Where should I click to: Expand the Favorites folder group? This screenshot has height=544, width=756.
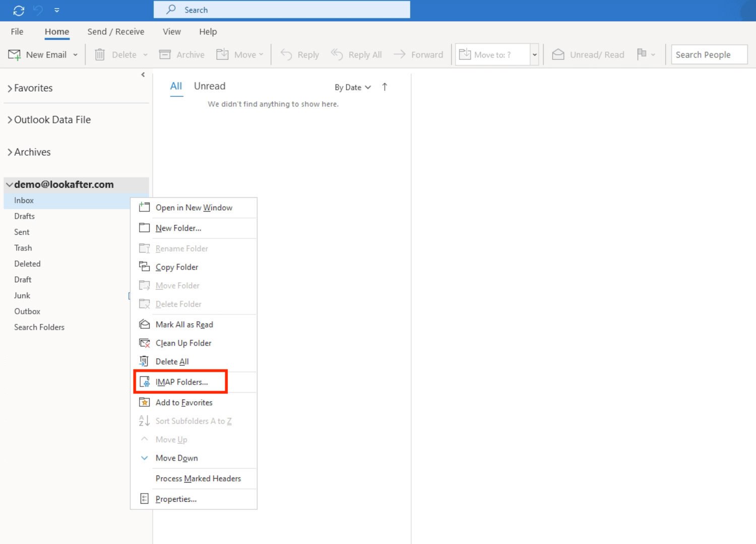click(x=10, y=89)
